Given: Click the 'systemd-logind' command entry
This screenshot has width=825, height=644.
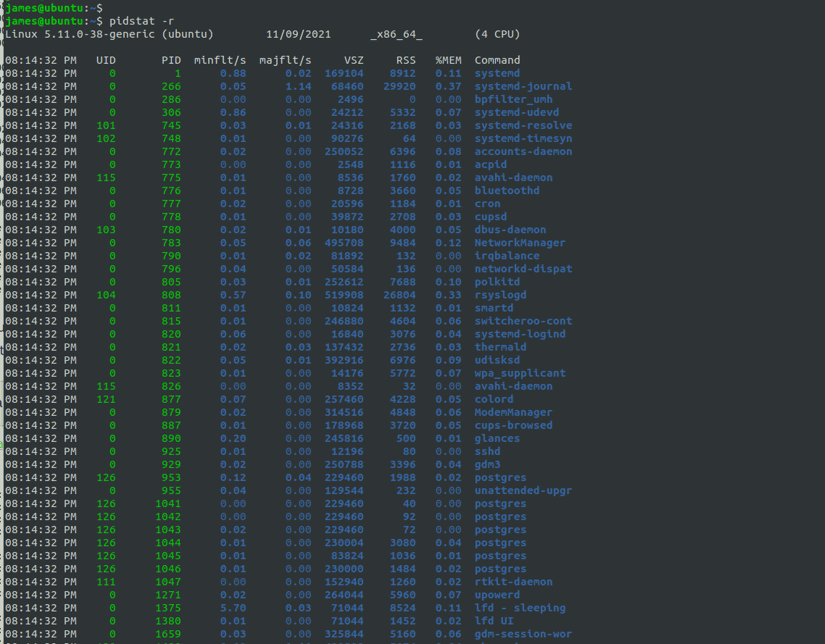Looking at the screenshot, I should point(520,335).
